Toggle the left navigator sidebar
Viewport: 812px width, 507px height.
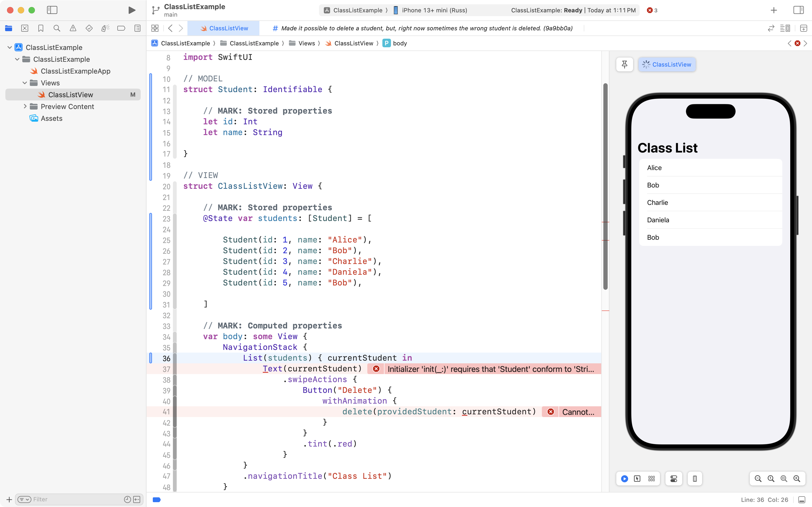[52, 10]
